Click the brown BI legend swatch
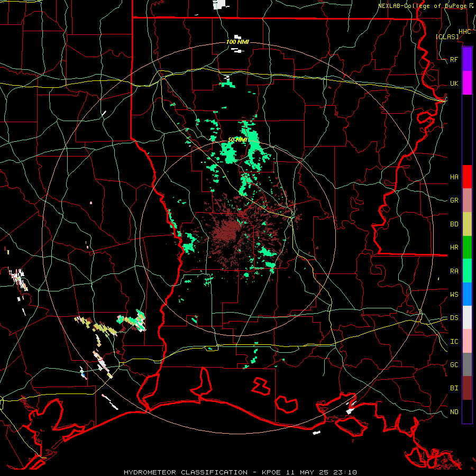 pos(467,388)
